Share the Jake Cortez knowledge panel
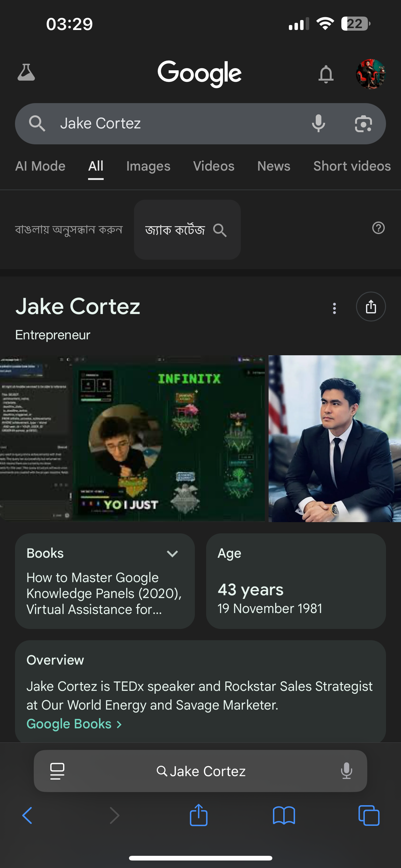This screenshot has width=401, height=868. [x=371, y=307]
